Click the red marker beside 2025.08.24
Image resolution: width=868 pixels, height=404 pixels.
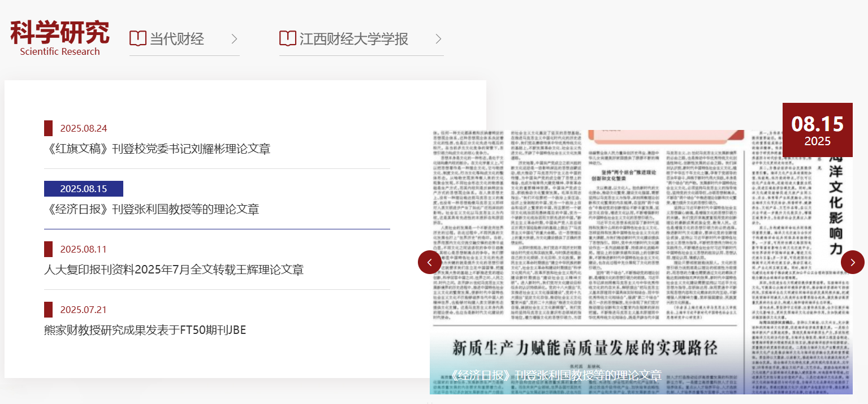[x=48, y=128]
